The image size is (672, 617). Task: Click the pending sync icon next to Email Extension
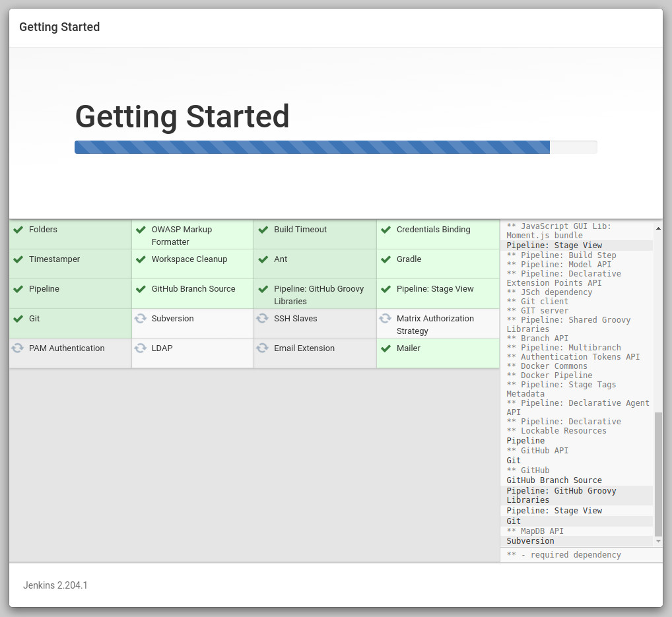click(x=262, y=348)
